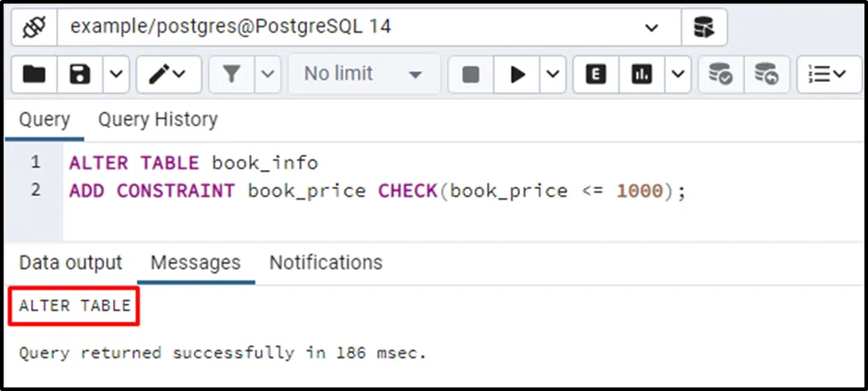Open the Data output tab
This screenshot has width=868, height=391.
pos(70,263)
